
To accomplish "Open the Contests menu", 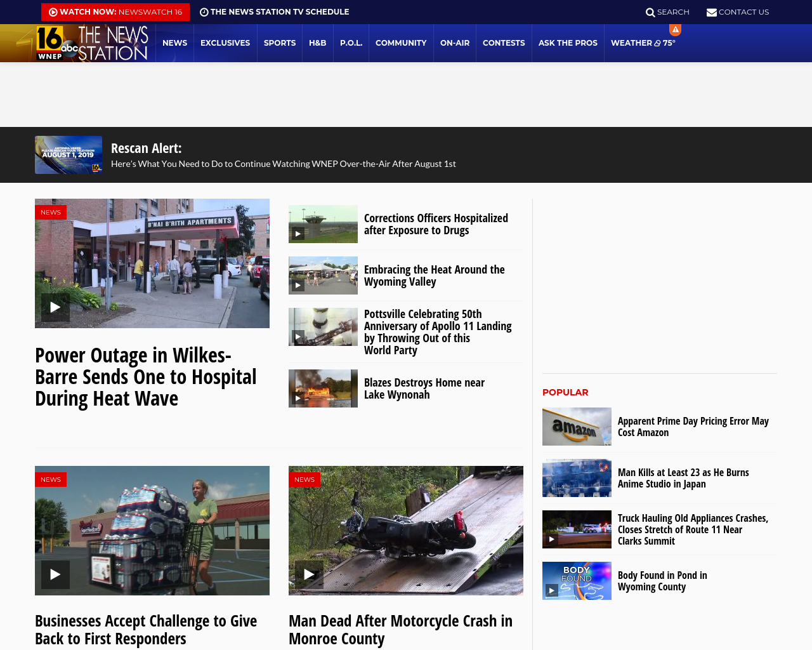I will (x=504, y=43).
